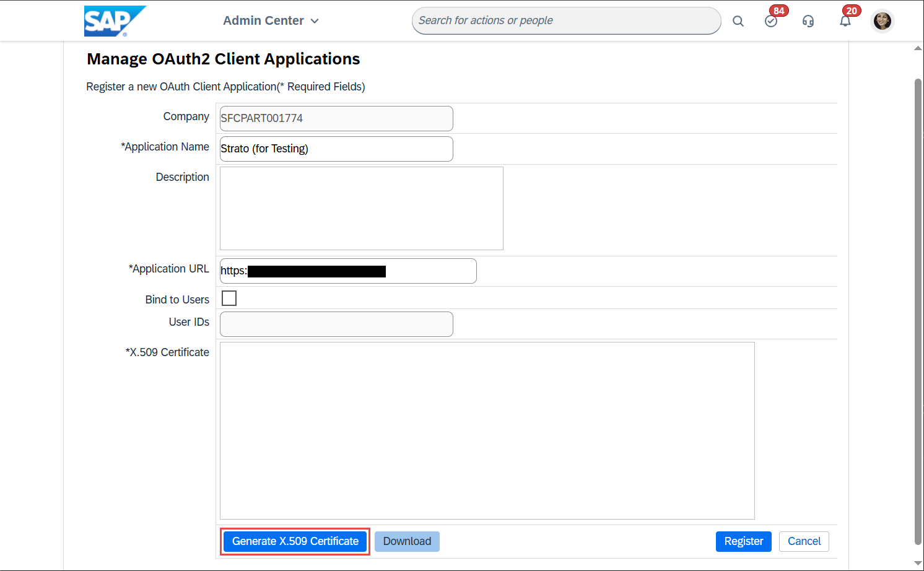Click inside the Description text area

(x=361, y=208)
